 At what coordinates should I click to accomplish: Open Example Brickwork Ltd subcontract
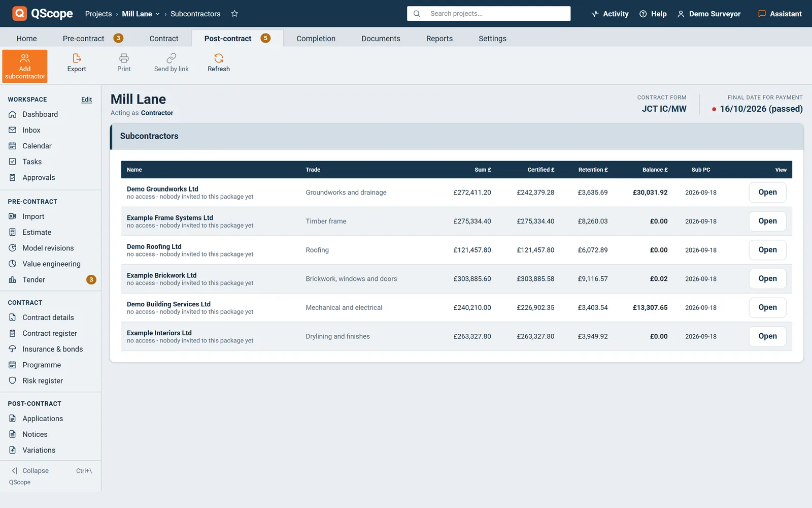pyautogui.click(x=767, y=279)
